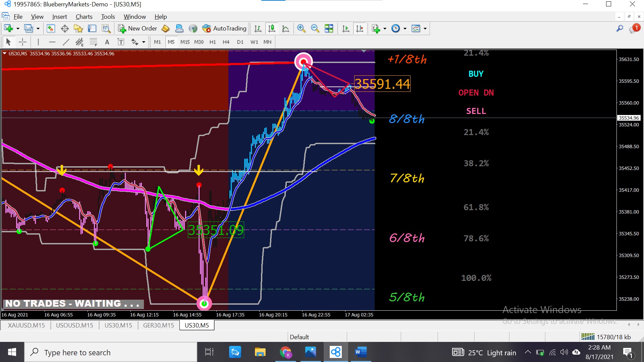
Task: Select the H1 timeframe button
Action: [x=213, y=42]
